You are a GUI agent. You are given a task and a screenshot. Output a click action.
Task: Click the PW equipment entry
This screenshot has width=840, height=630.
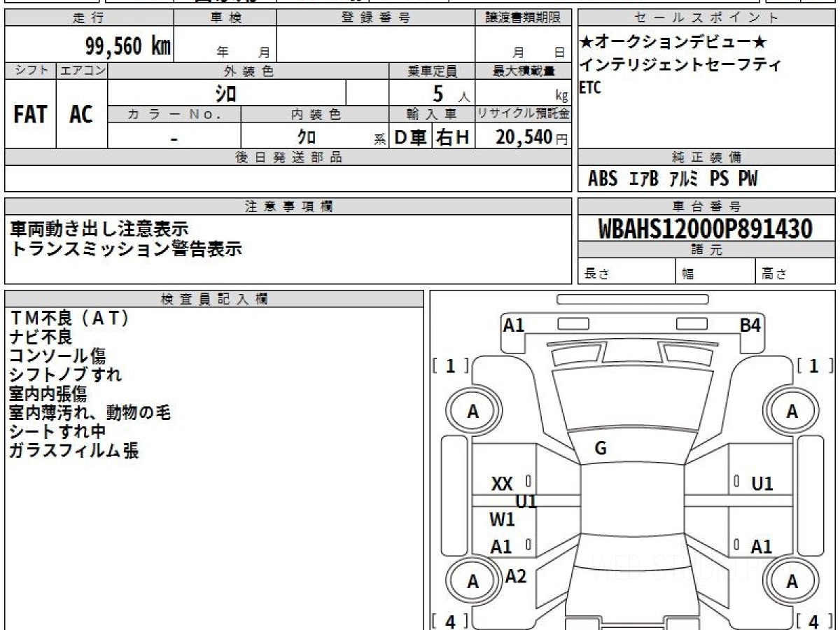[748, 179]
